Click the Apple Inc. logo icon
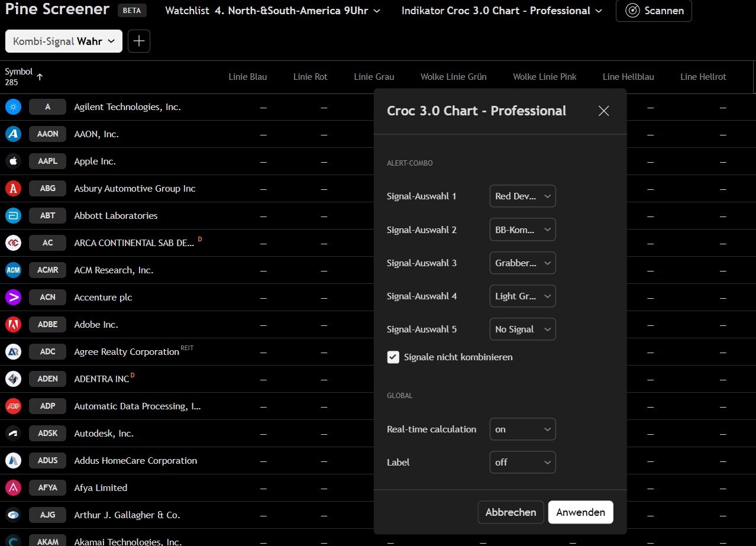Viewport: 756px width, 546px height. click(14, 161)
